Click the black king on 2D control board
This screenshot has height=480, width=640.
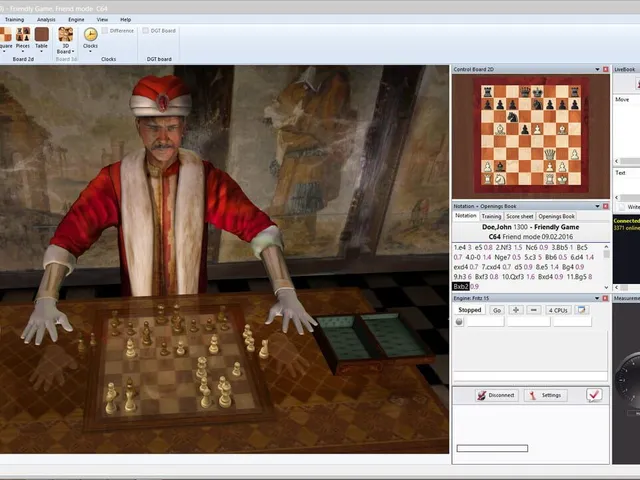click(x=538, y=92)
